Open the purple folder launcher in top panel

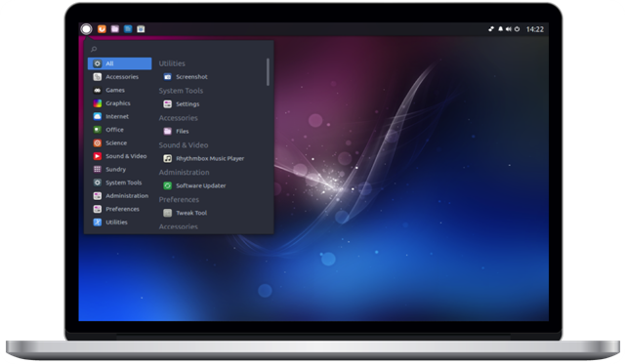[115, 29]
